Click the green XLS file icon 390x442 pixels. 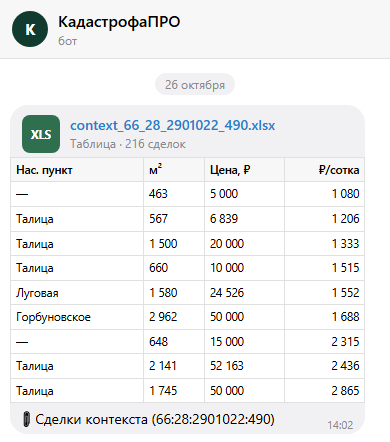[x=41, y=134]
